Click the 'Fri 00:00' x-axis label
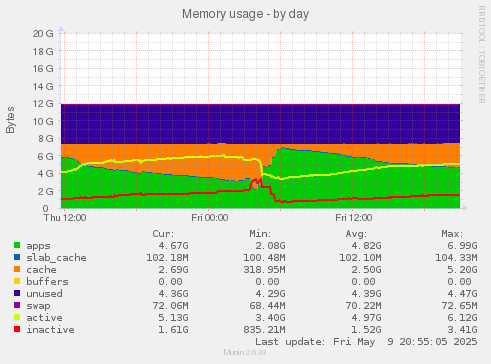491x364 pixels. click(210, 218)
